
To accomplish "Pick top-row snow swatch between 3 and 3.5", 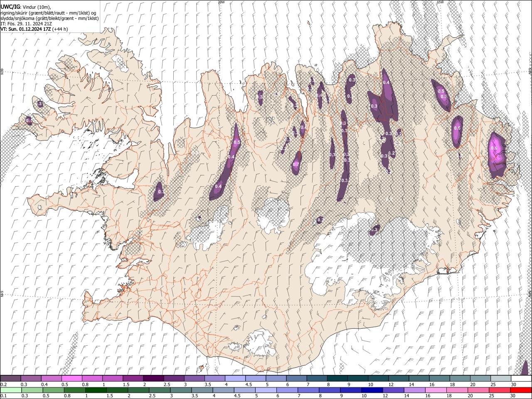I will [x=194, y=379].
